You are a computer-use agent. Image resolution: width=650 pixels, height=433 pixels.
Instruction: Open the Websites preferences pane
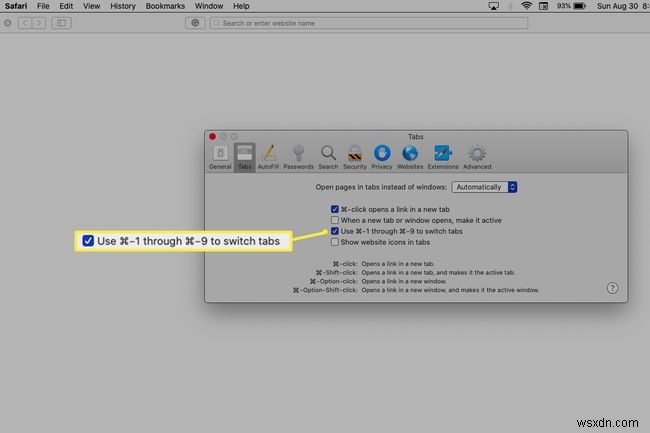[410, 157]
